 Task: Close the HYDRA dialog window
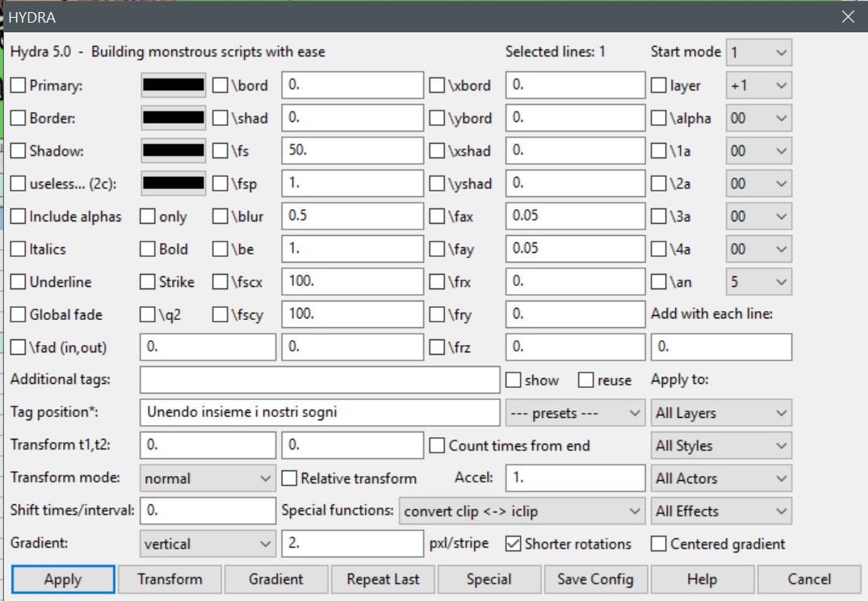pyautogui.click(x=848, y=17)
